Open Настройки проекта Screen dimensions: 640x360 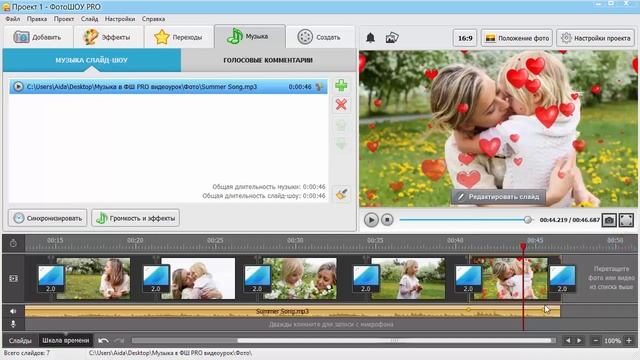[x=595, y=38]
